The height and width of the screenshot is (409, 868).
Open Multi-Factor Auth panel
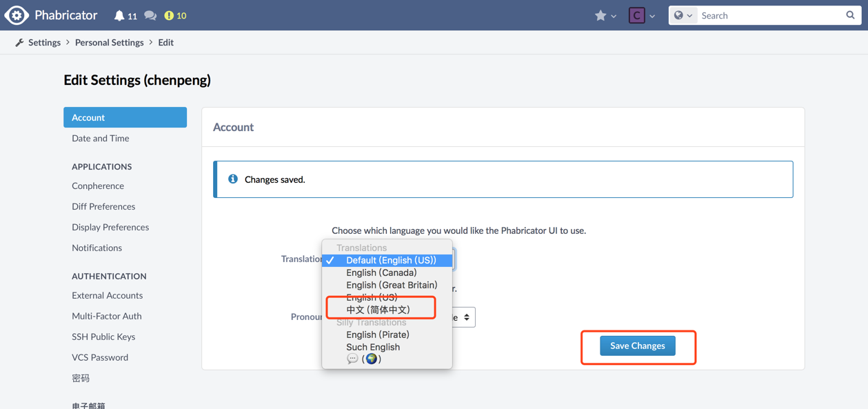click(106, 316)
